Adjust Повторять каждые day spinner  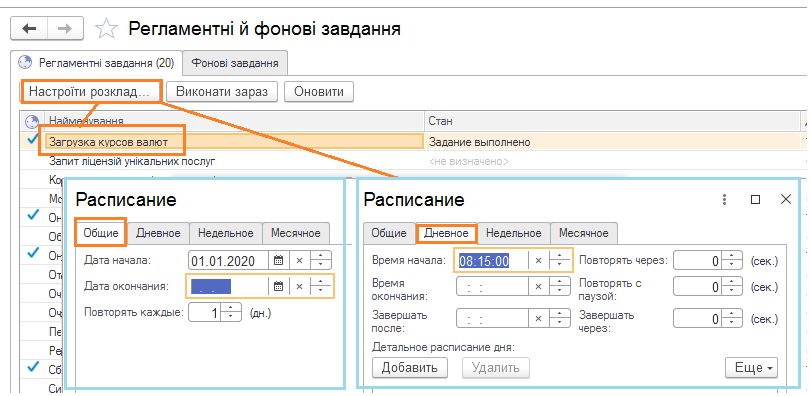(231, 312)
